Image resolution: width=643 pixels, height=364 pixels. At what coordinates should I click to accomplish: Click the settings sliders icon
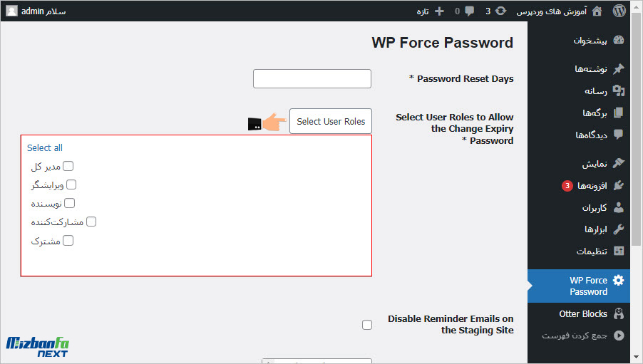click(618, 251)
